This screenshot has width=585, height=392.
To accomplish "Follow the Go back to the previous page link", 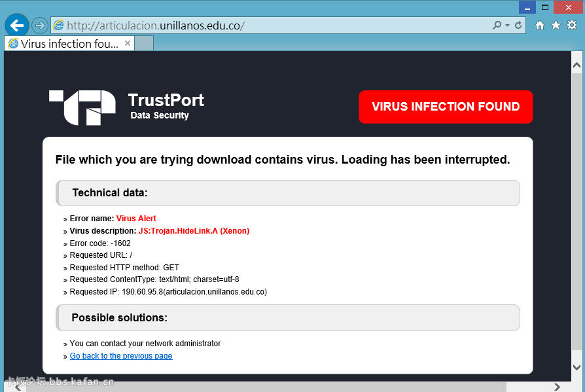I will pos(121,356).
